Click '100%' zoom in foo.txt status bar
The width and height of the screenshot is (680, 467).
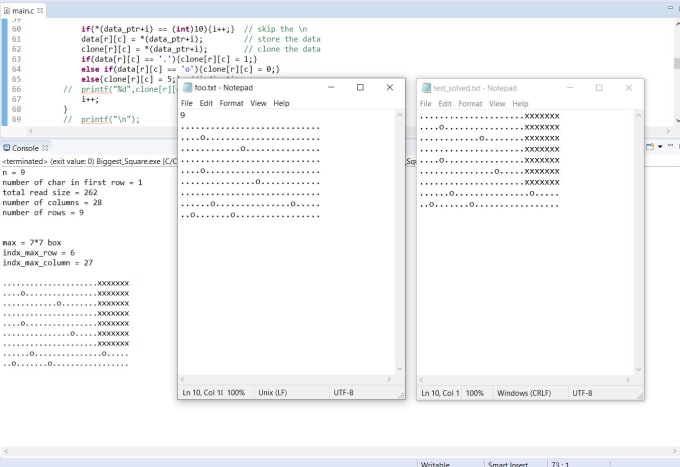236,392
